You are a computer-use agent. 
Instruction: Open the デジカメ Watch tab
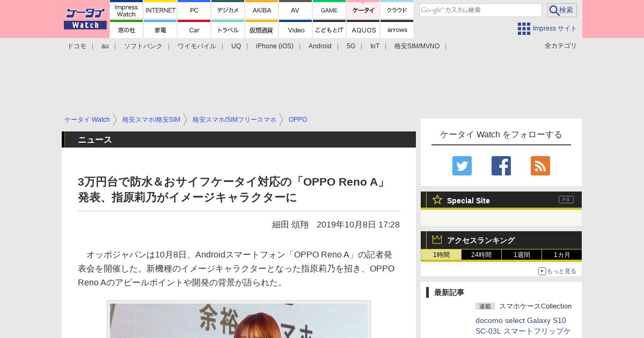228,10
